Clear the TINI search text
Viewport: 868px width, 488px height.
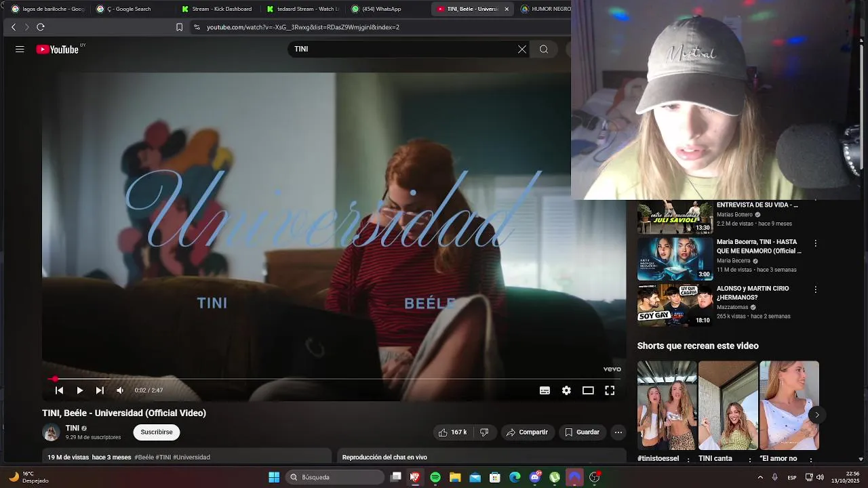coord(522,49)
